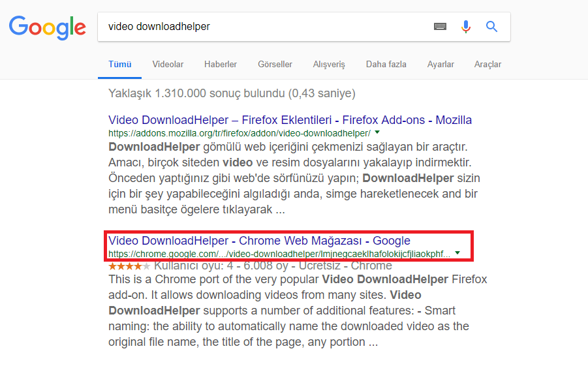Click the Google logo
This screenshot has width=588, height=368.
tap(48, 27)
